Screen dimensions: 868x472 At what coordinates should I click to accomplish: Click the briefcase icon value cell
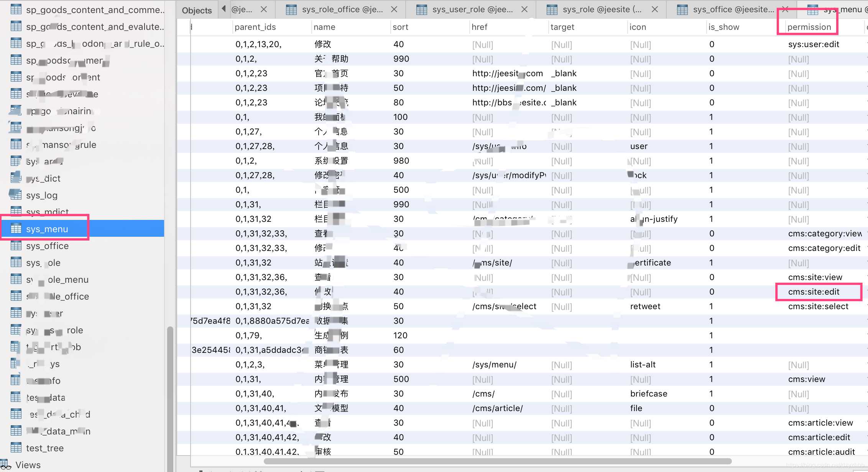666,393
